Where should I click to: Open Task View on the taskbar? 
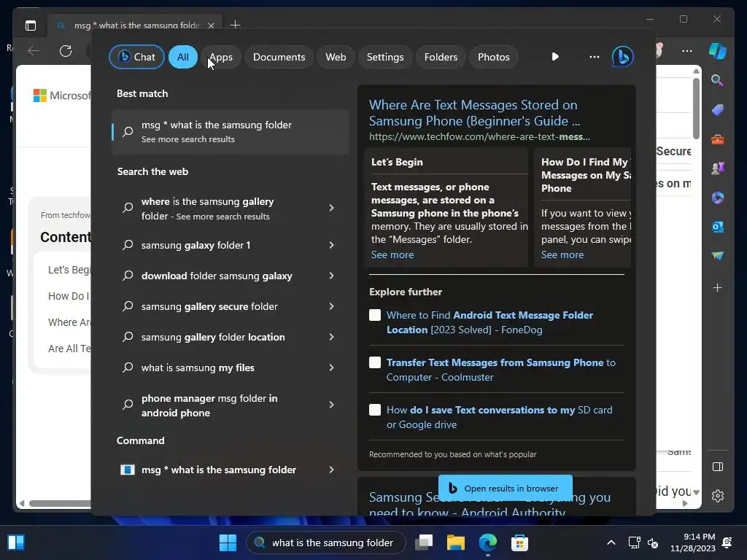(424, 542)
